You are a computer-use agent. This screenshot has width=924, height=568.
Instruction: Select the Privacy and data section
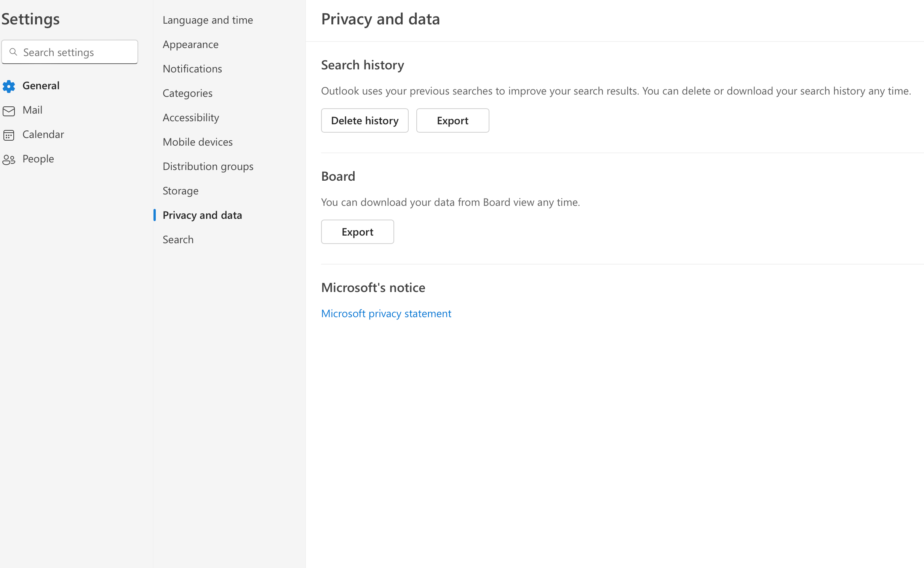202,215
